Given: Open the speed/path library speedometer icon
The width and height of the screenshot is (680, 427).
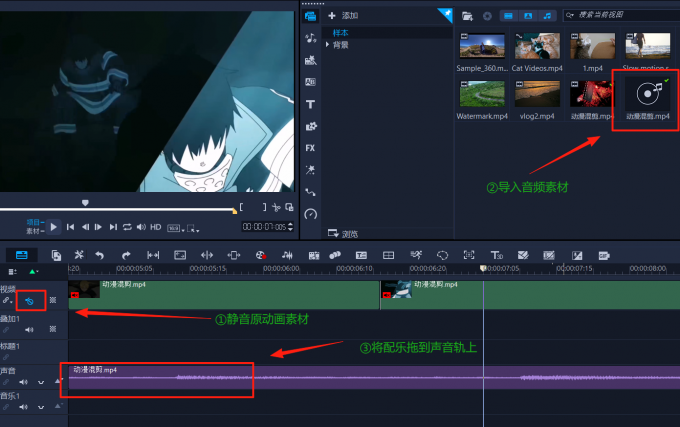Looking at the screenshot, I should point(310,213).
